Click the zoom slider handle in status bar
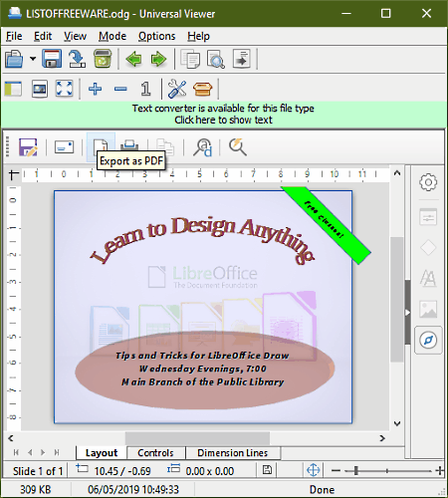Screen dimensions: 448x498 [355, 470]
